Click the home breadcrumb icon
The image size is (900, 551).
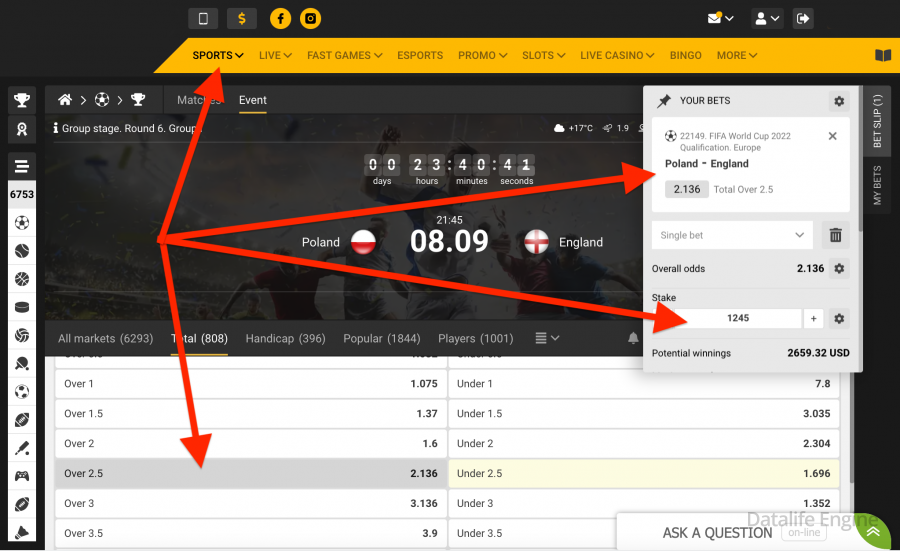[65, 100]
